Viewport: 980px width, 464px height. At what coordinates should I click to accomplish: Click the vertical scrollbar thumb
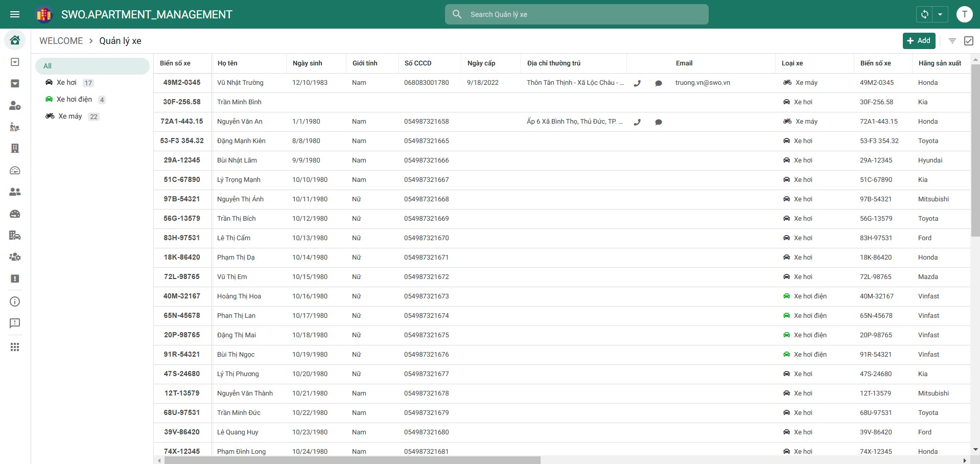coord(975,151)
